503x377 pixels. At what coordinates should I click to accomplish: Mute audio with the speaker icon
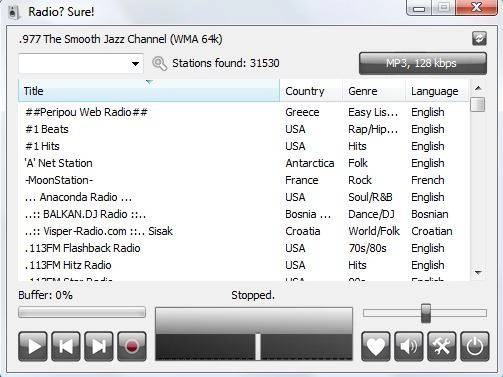click(409, 346)
